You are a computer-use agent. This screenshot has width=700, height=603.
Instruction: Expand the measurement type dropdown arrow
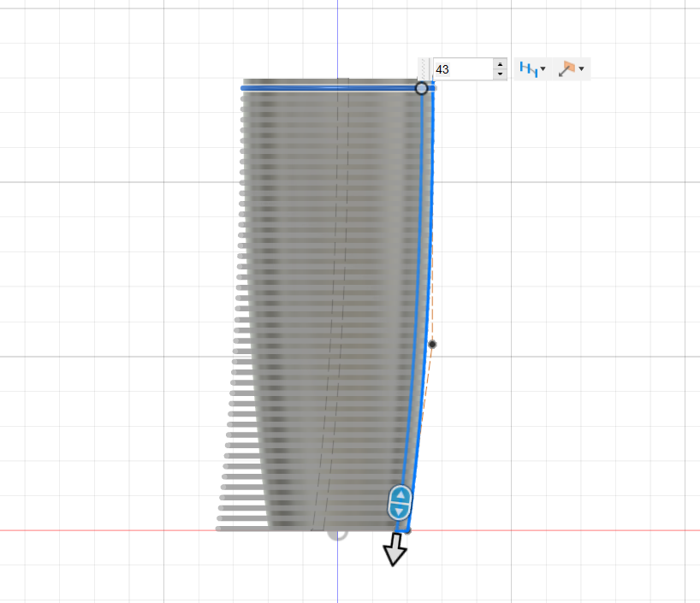[x=543, y=69]
